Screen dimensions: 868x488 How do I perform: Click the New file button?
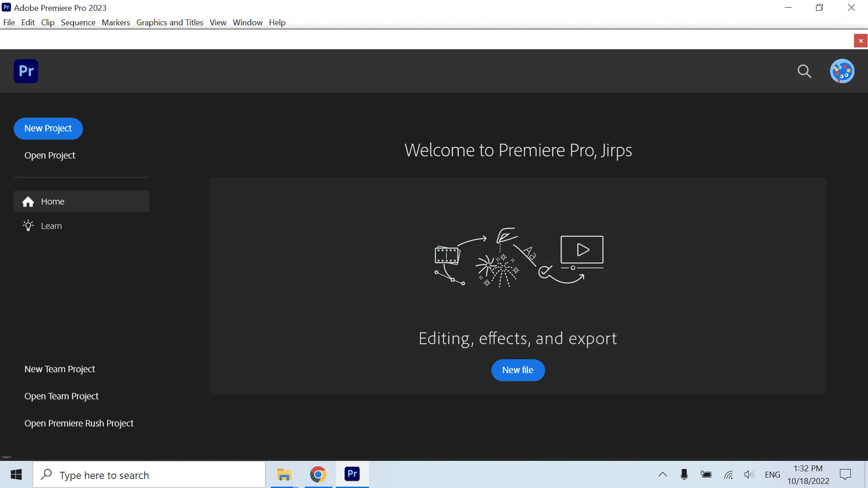click(518, 370)
